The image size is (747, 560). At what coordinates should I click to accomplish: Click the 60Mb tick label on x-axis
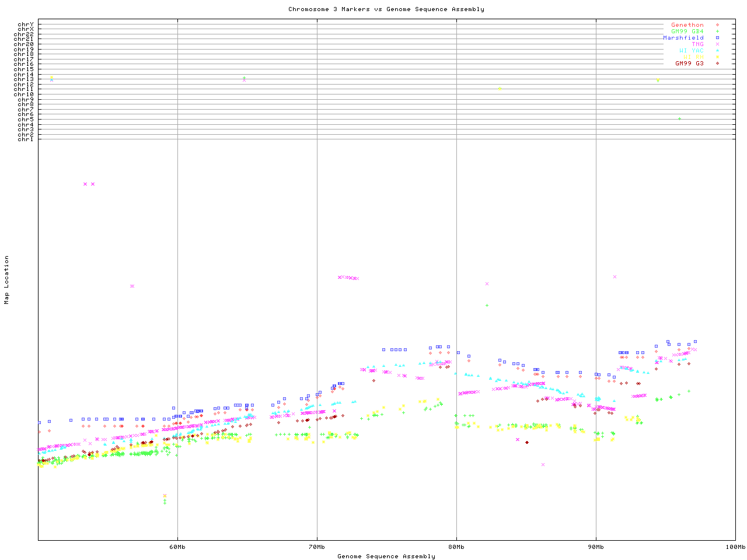pyautogui.click(x=177, y=547)
